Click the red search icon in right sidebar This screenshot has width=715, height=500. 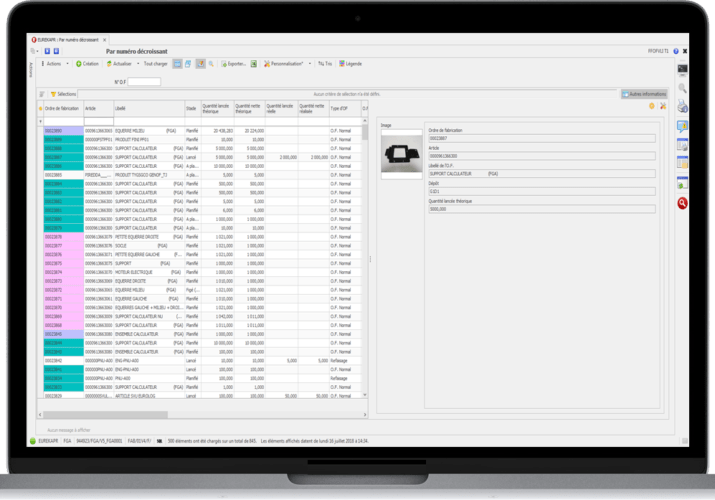[682, 203]
